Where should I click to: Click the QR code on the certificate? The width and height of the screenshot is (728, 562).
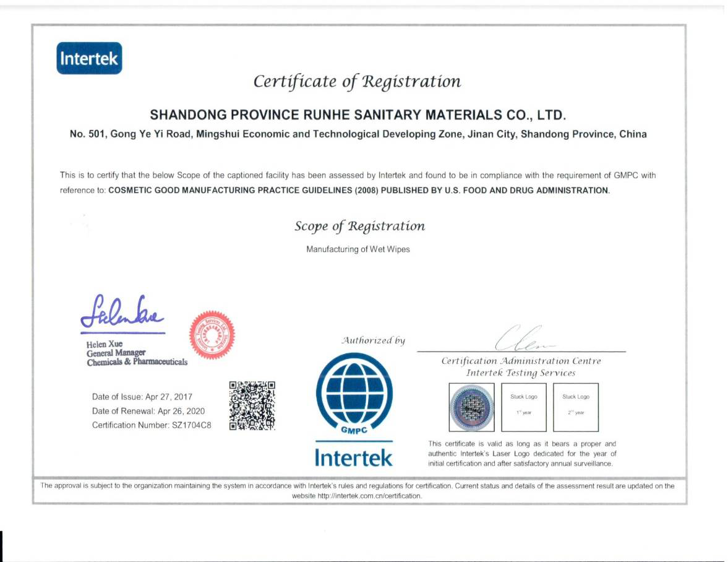(252, 406)
